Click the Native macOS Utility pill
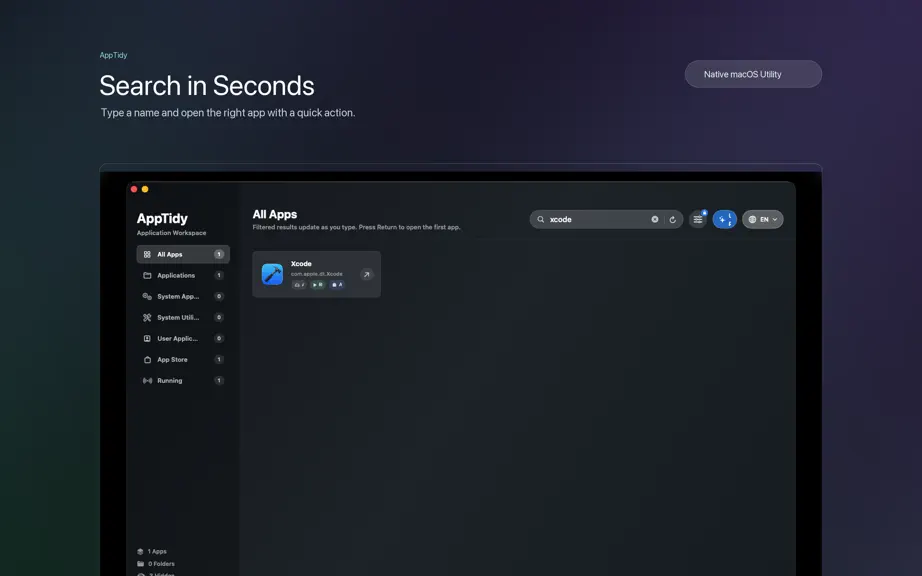The image size is (922, 576). (x=753, y=74)
